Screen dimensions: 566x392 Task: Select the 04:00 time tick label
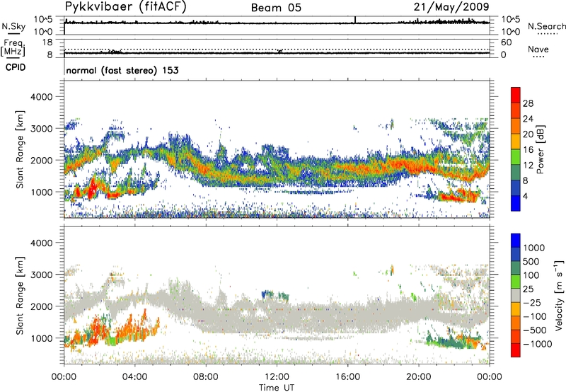click(x=134, y=377)
